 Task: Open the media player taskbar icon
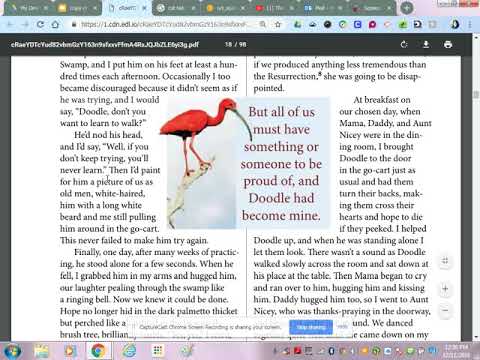click(70, 351)
